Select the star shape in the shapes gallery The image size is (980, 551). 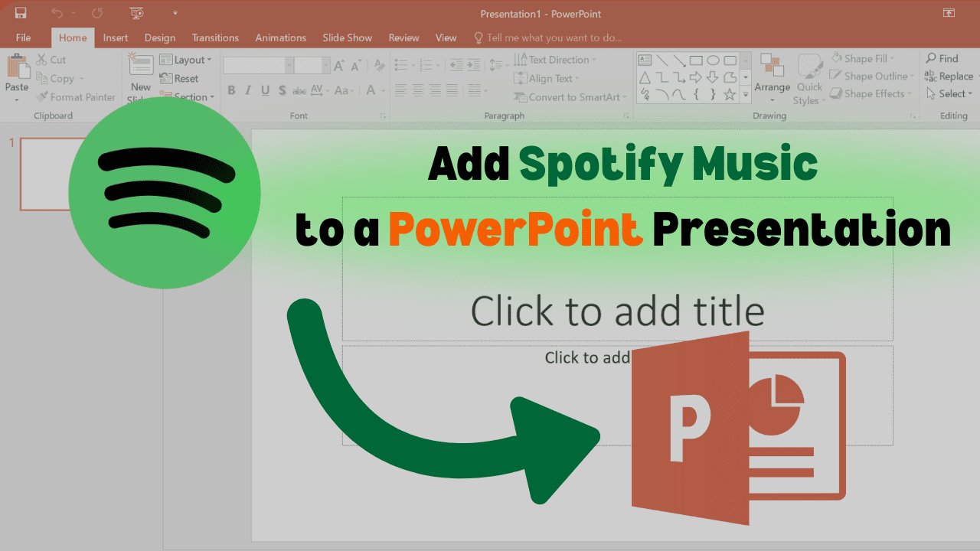(x=730, y=95)
